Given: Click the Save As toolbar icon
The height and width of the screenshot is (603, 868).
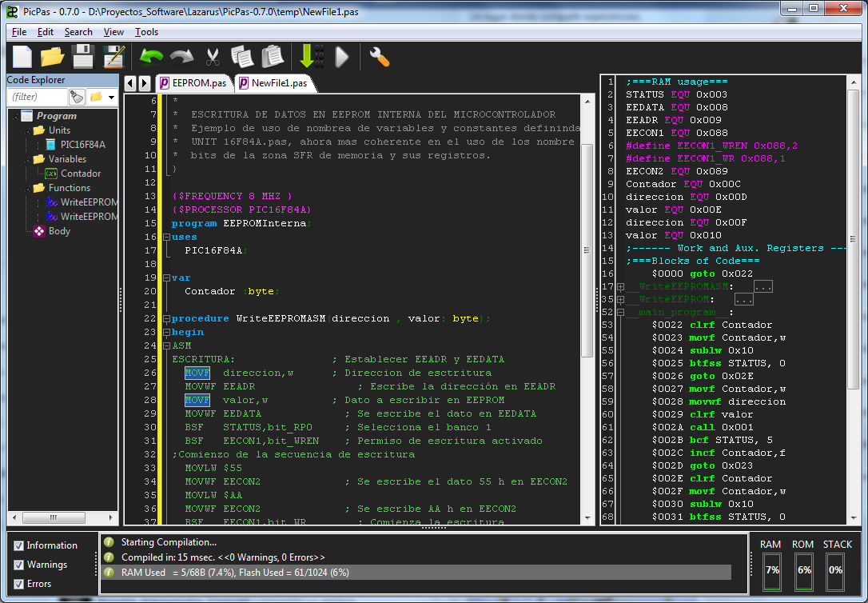Looking at the screenshot, I should (x=114, y=57).
